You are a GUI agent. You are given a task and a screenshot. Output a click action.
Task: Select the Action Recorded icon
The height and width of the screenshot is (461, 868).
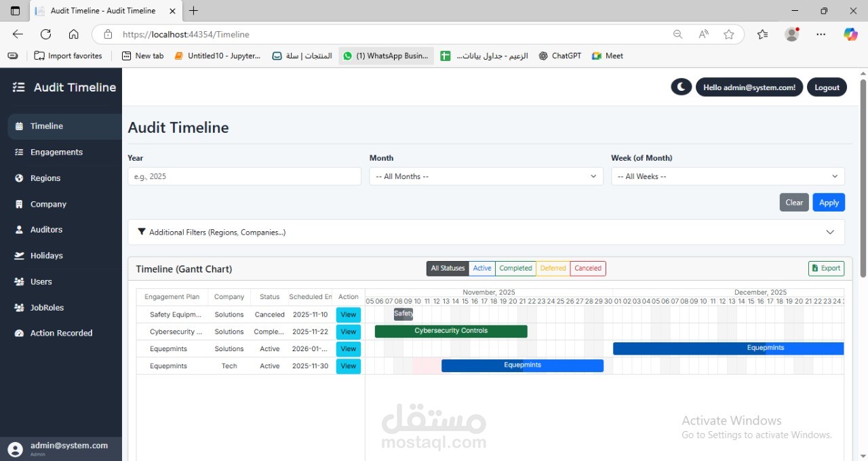(20, 333)
